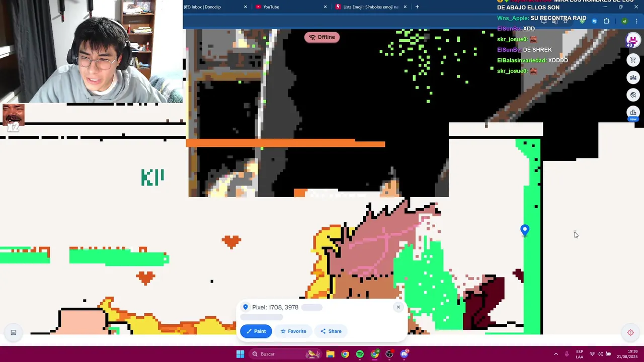Open File Explorer from taskbar
This screenshot has height=362, width=644.
tap(330, 354)
